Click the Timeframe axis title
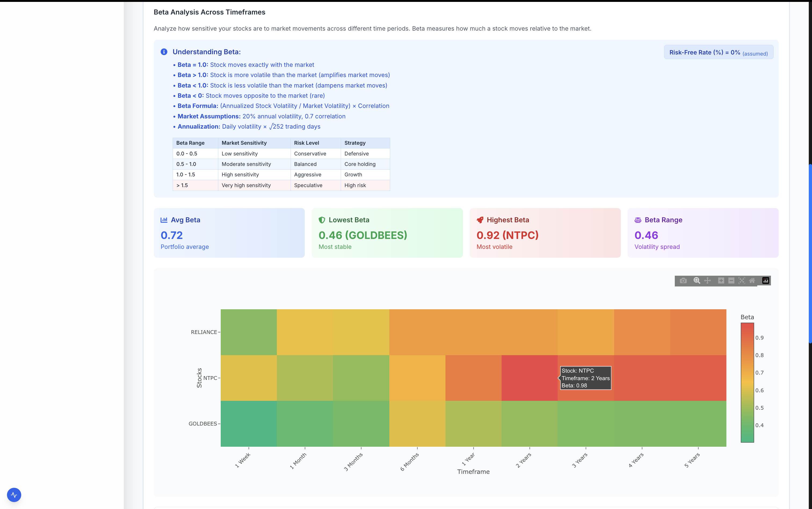812x509 pixels. point(473,472)
